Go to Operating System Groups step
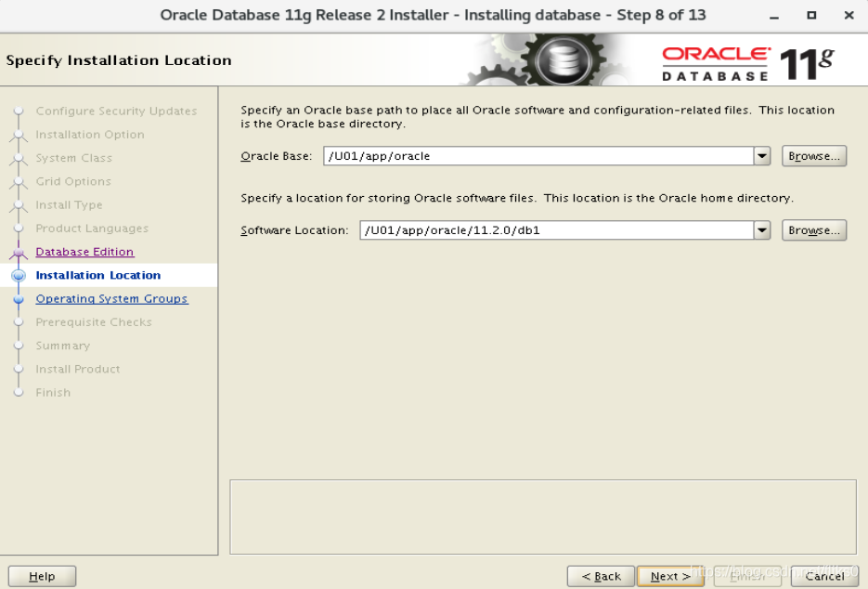This screenshot has width=868, height=589. tap(111, 298)
